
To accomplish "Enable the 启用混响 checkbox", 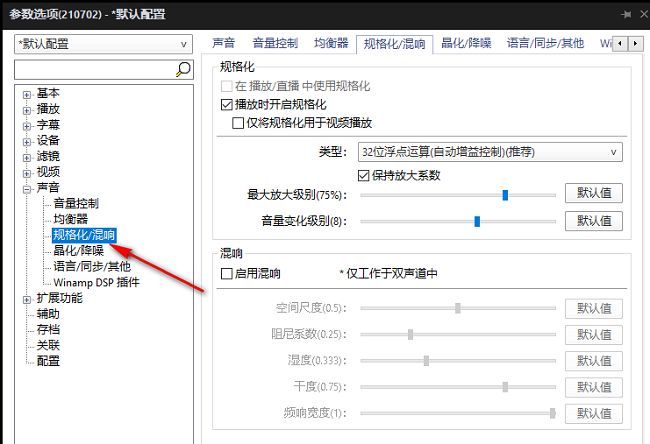I will click(x=227, y=273).
